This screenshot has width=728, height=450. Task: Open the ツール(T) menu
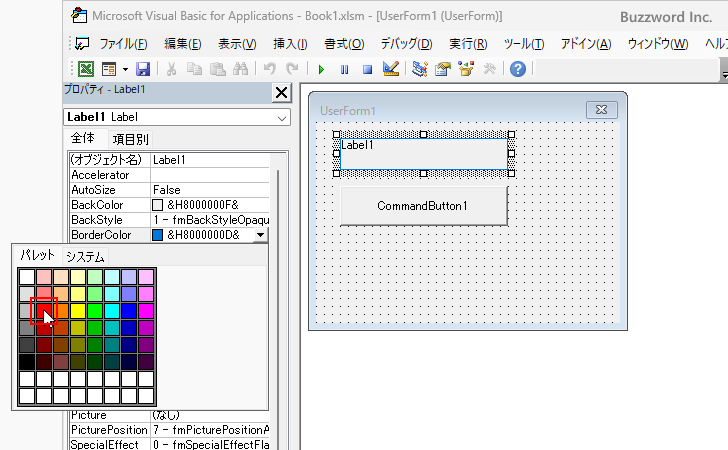pyautogui.click(x=524, y=44)
